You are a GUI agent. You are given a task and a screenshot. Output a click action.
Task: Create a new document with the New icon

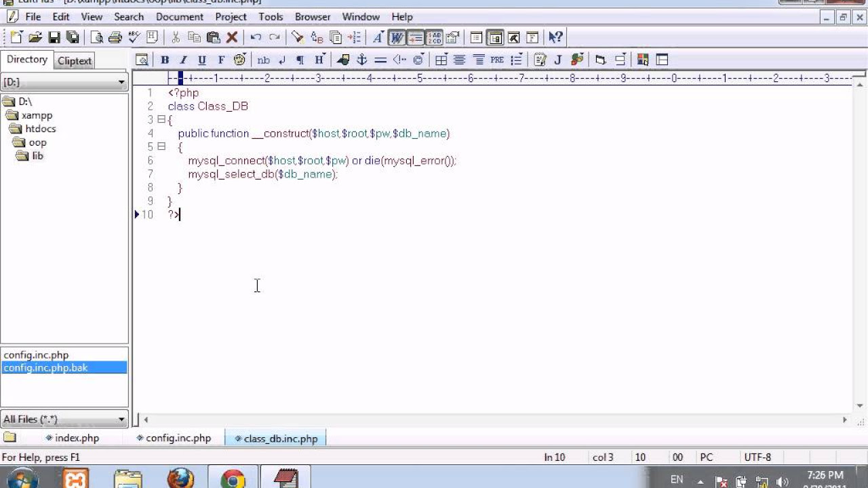point(16,37)
